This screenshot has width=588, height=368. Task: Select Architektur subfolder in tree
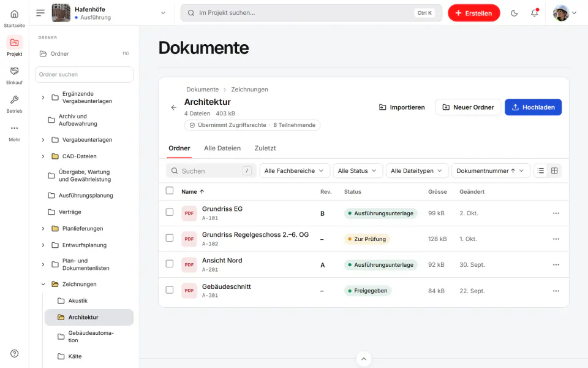click(x=89, y=317)
